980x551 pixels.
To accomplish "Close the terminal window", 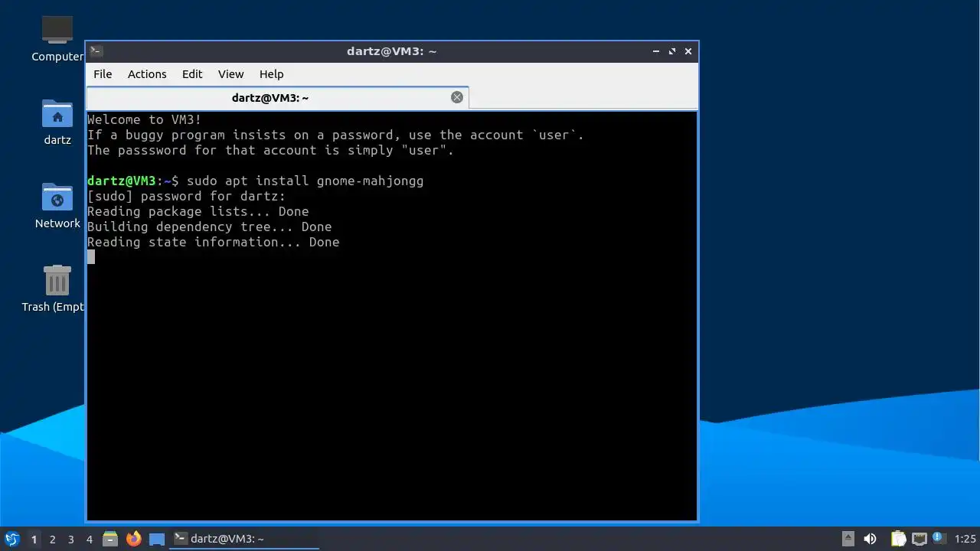I will point(688,51).
